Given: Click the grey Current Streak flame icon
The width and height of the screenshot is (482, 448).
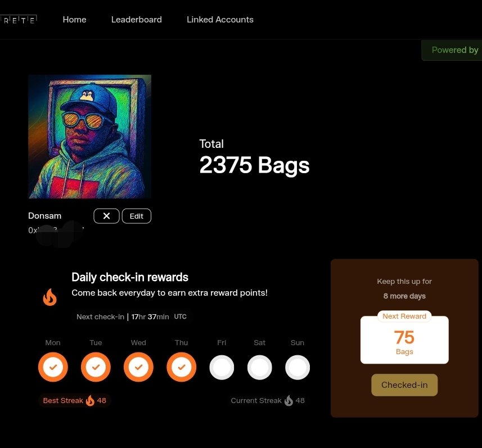Looking at the screenshot, I should click(289, 400).
